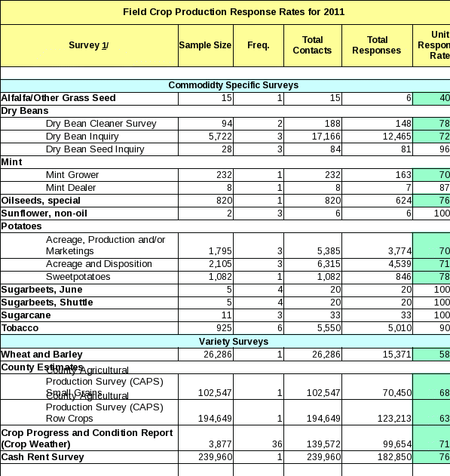Click the 'Dry Beans' group label

coord(25,111)
